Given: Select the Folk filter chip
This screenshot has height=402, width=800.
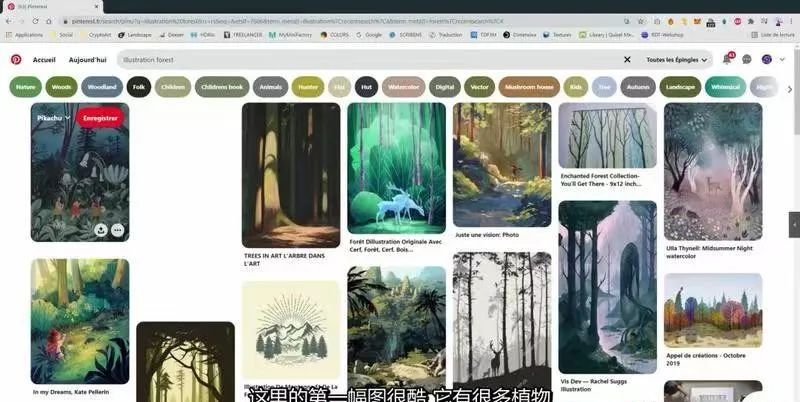Looking at the screenshot, I should (139, 87).
